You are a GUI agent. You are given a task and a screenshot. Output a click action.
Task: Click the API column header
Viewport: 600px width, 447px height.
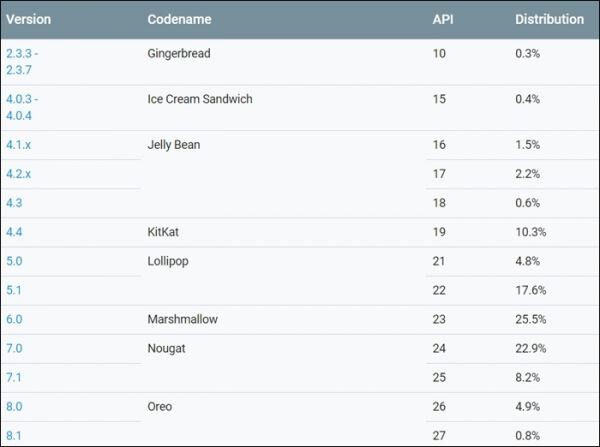pyautogui.click(x=443, y=20)
